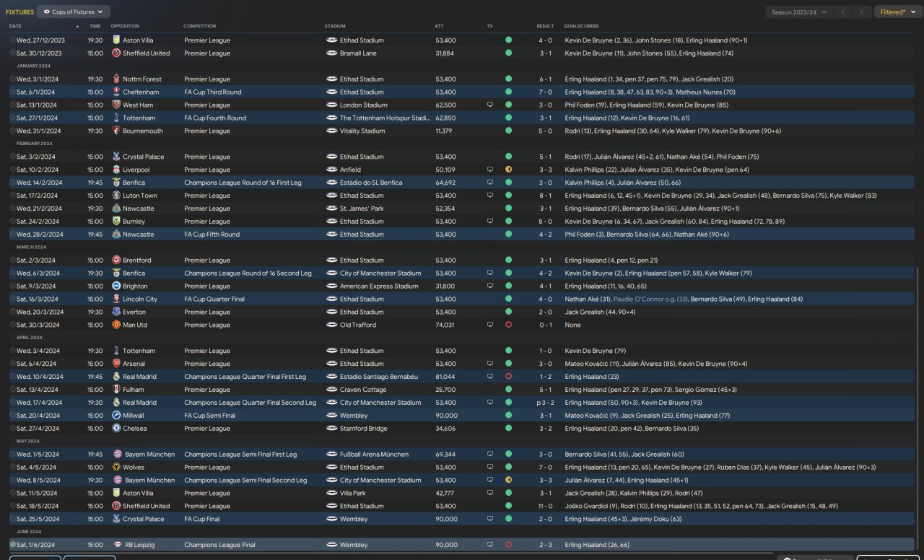
Task: Click the RB Leipzig club badge
Action: pos(116,545)
